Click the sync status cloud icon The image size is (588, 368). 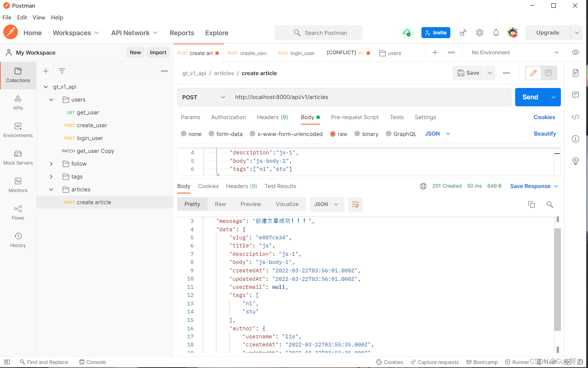pyautogui.click(x=407, y=33)
